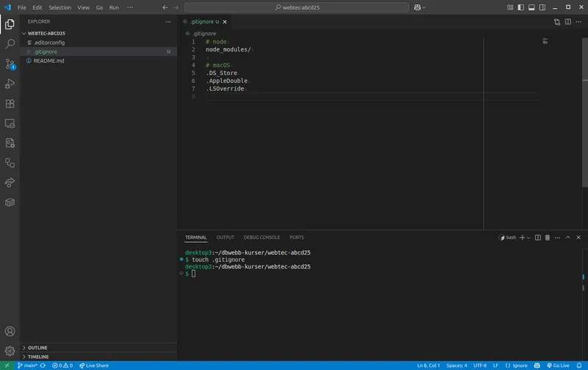Screen dimensions: 588x370
Task: Create a new terminal with plus icon
Action: pyautogui.click(x=522, y=238)
